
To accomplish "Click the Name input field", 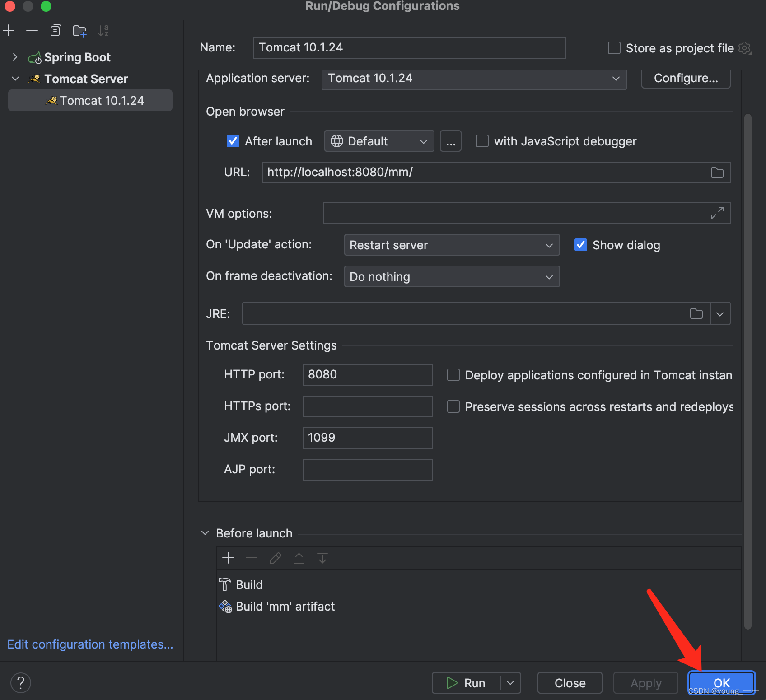I will point(410,48).
